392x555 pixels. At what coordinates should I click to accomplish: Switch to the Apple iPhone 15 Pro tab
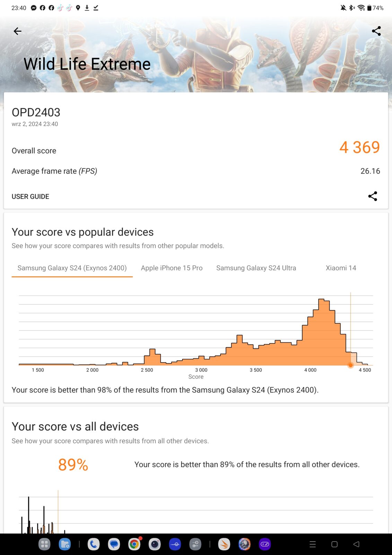[172, 268]
